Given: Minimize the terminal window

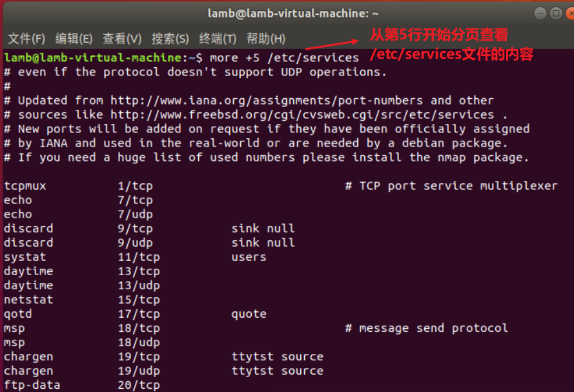Looking at the screenshot, I should click(540, 13).
